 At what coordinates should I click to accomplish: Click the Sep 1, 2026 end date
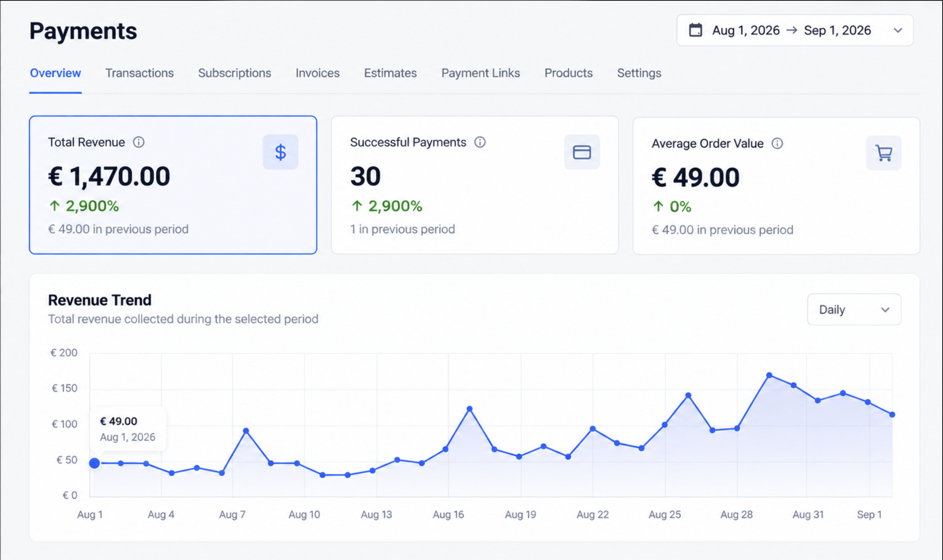tap(838, 30)
